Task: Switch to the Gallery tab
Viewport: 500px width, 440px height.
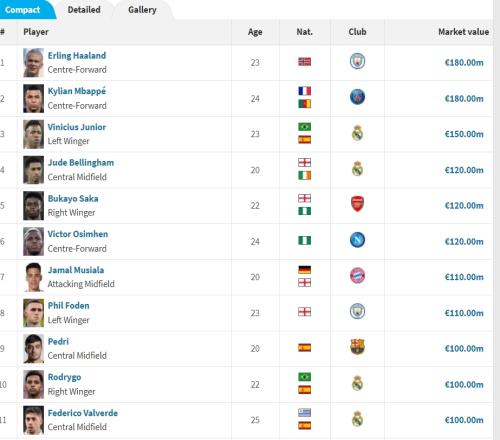Action: pyautogui.click(x=142, y=10)
